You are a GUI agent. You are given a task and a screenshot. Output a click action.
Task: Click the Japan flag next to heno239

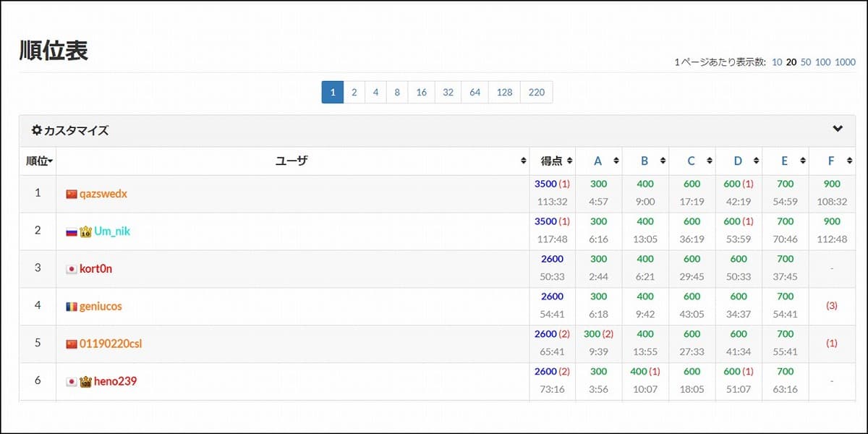[x=71, y=382]
